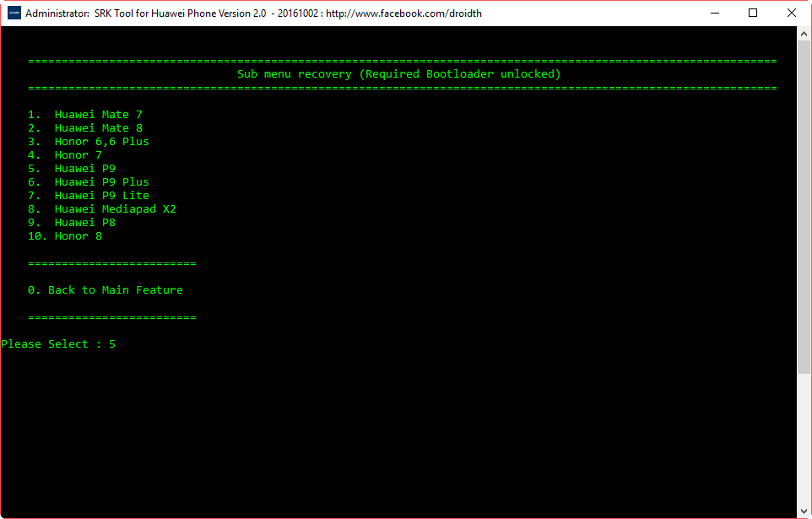Close the SRK Tool window

click(791, 13)
